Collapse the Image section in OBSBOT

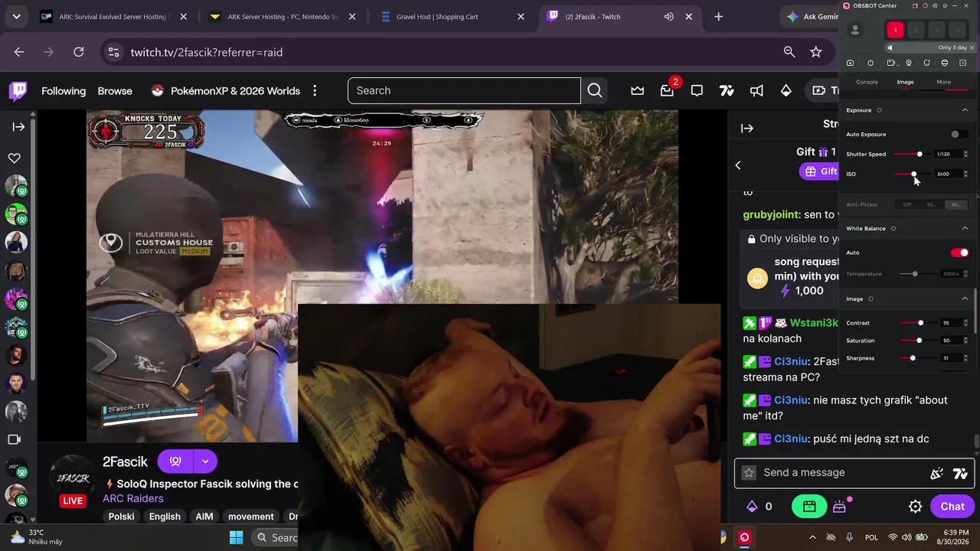(965, 299)
